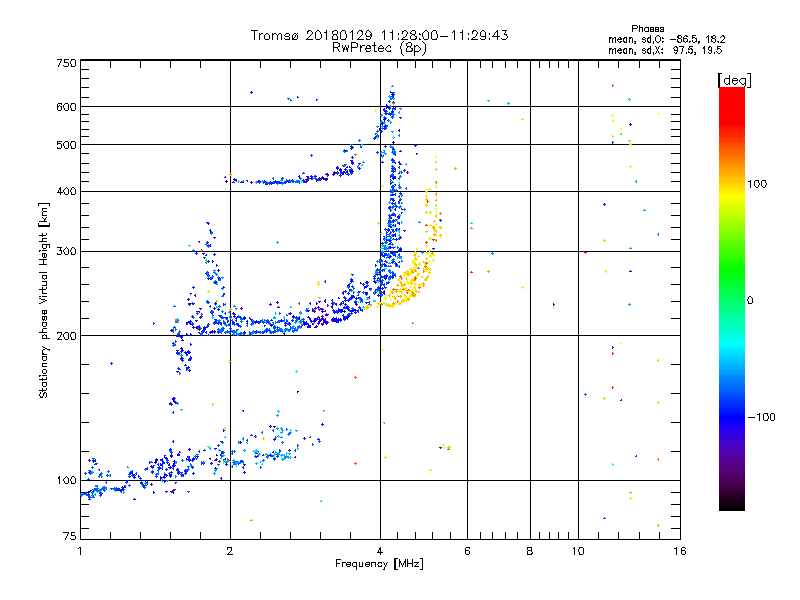This screenshot has height=600, width=800.
Task: Click the x-axis tick label '16'
Action: point(680,551)
